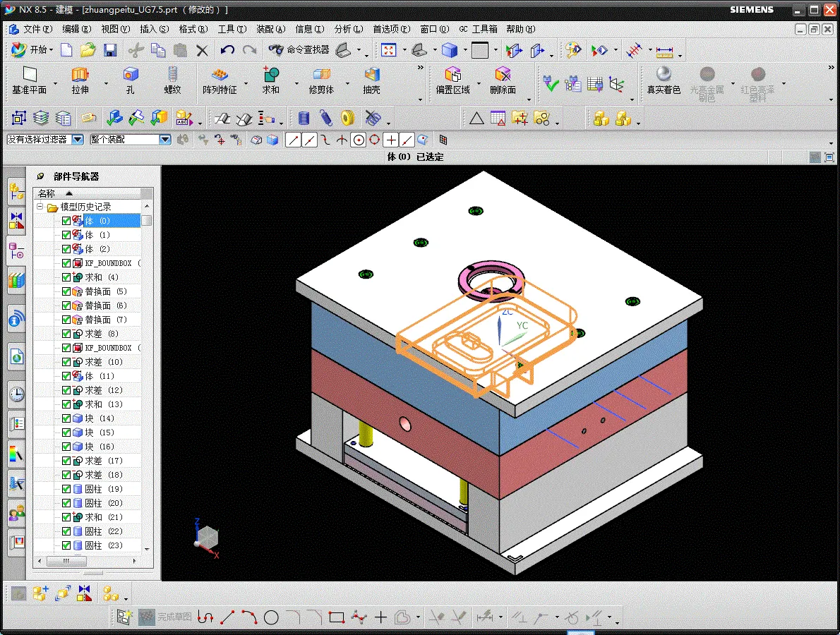The image size is (840, 635).
Task: Select the 修剪体 trim body tool
Action: [x=321, y=80]
